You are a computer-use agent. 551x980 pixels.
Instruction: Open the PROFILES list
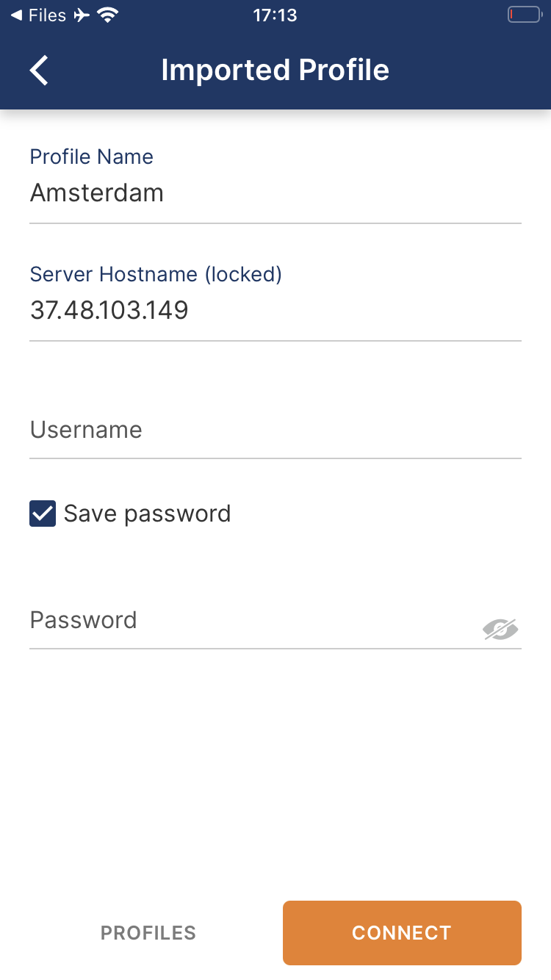(x=148, y=933)
